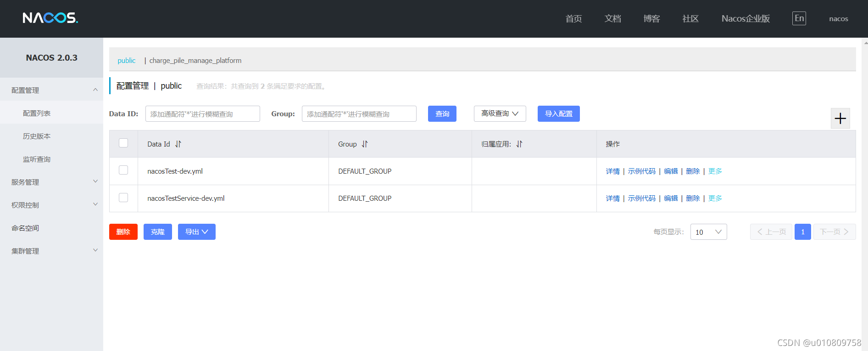Sort by Group column arrows
Viewport: 868px width, 351px height.
click(365, 144)
